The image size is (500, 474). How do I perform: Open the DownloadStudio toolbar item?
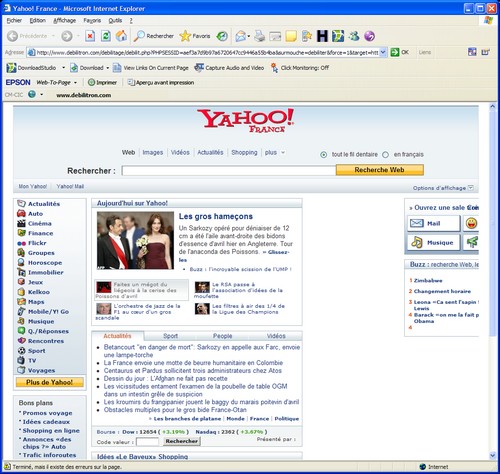point(31,68)
